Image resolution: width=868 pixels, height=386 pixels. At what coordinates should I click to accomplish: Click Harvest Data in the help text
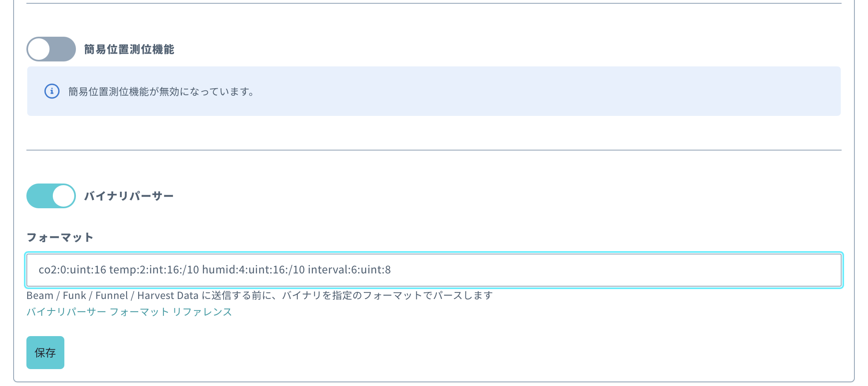tap(168, 296)
